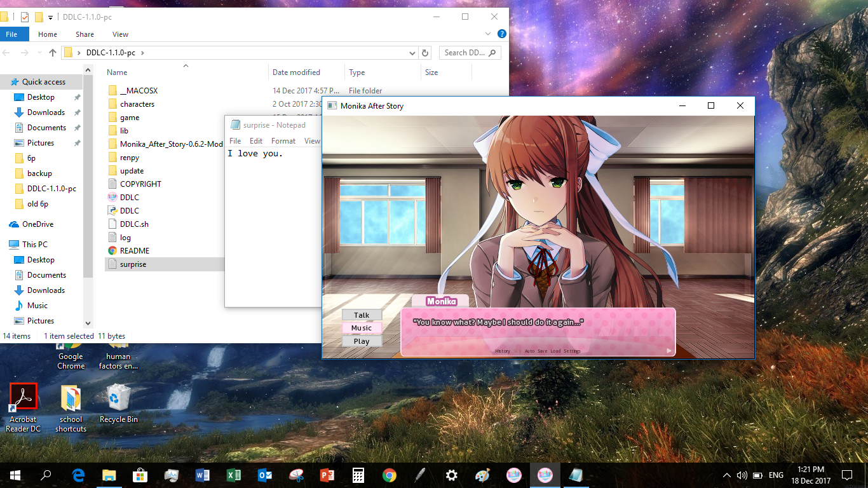Open Word from the taskbar
This screenshot has height=488, width=868.
coord(203,475)
